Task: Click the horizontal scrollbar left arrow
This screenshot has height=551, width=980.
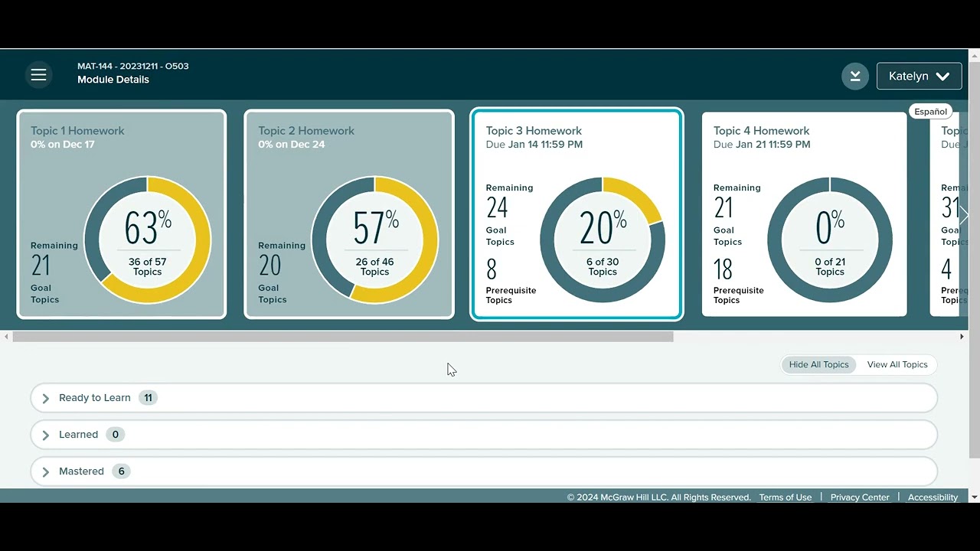Action: coord(6,337)
